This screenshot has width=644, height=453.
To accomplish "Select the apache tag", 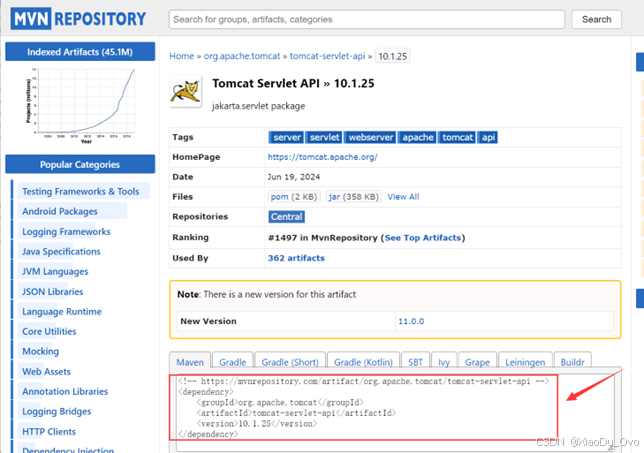I will tap(418, 137).
